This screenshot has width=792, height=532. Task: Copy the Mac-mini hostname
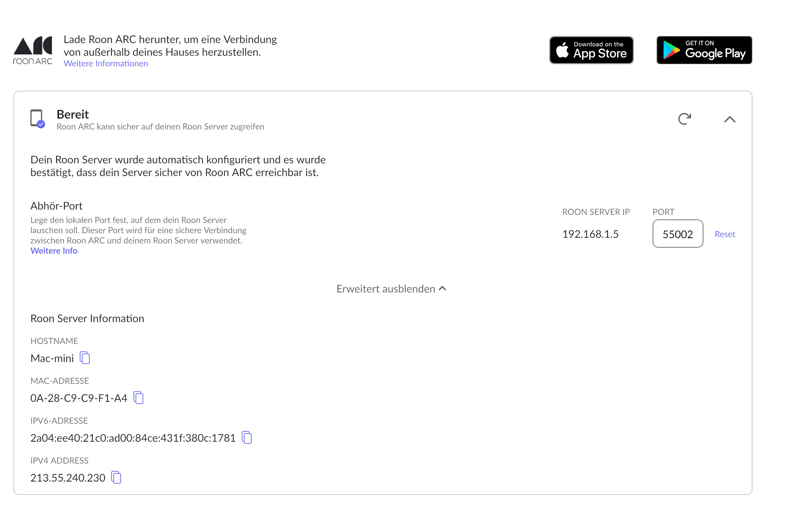tap(85, 358)
